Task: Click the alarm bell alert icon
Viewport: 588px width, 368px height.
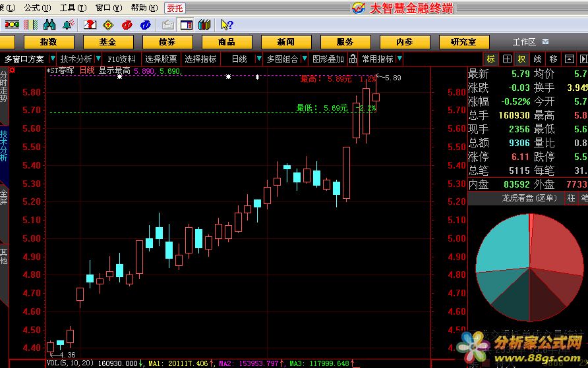Action: point(69,25)
